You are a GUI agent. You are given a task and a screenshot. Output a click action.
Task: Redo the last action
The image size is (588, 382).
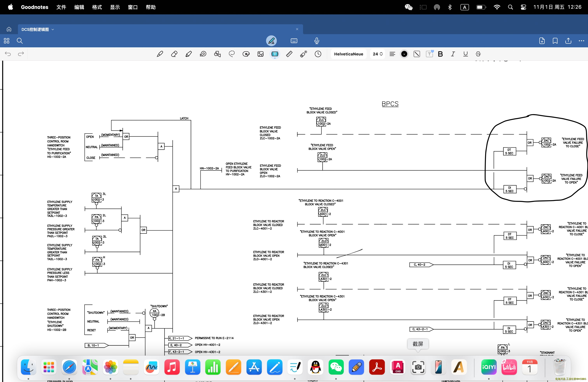click(21, 54)
